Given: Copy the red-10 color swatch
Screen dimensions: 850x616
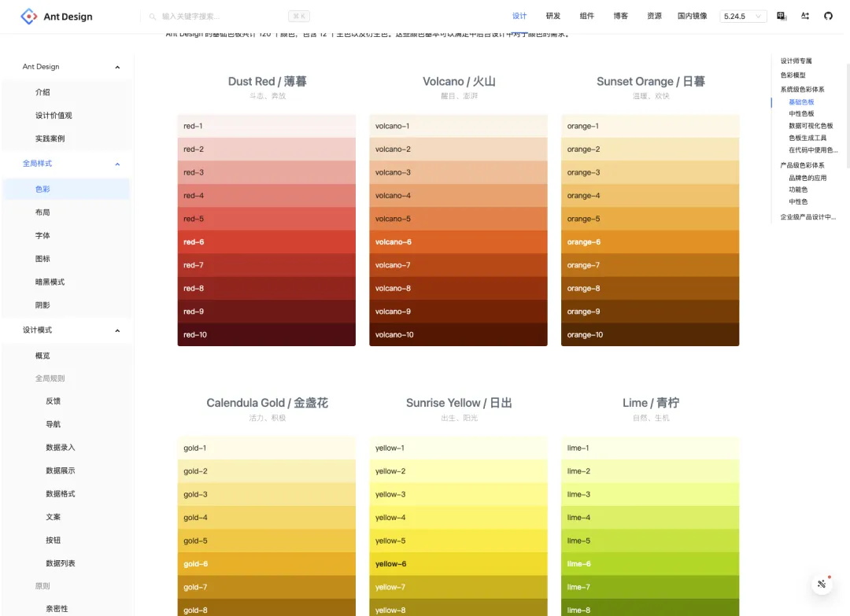Looking at the screenshot, I should click(x=267, y=335).
